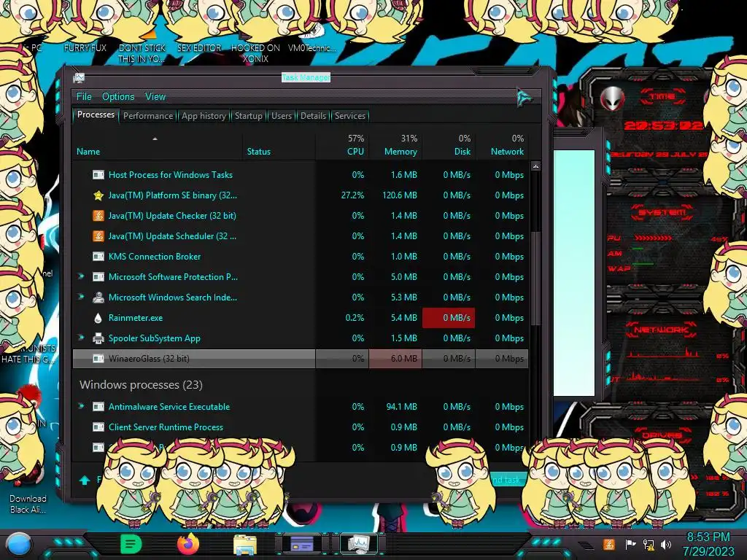Screen dimensions: 747x560
Task: Click the FURRY FUX desktop shortcut label
Action: pyautogui.click(x=85, y=48)
